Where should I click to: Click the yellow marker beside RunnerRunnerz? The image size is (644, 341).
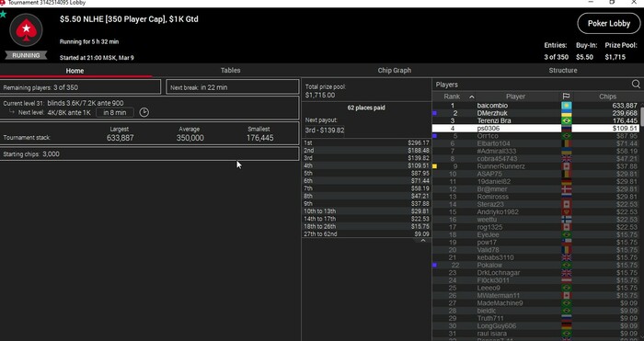[x=434, y=166]
